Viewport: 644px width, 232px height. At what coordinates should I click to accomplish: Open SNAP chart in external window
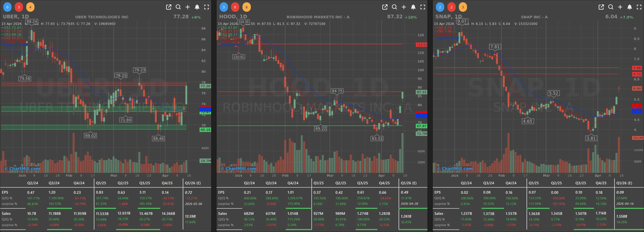pos(601,7)
